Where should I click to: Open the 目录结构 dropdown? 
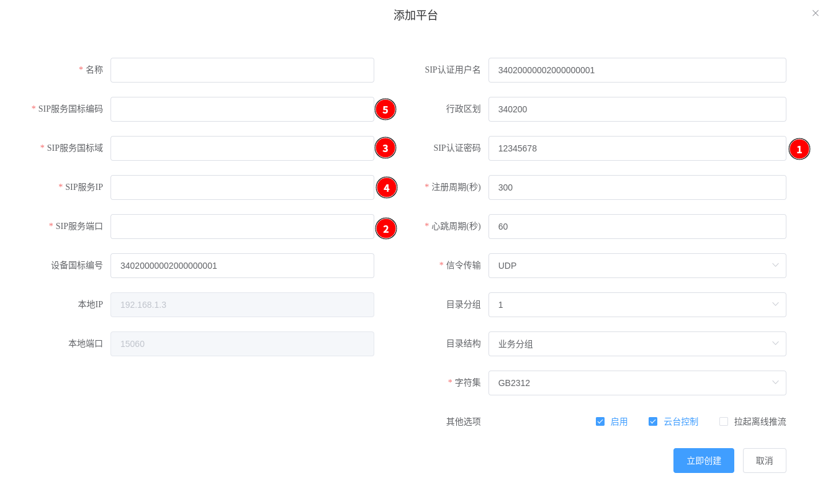[x=637, y=344]
